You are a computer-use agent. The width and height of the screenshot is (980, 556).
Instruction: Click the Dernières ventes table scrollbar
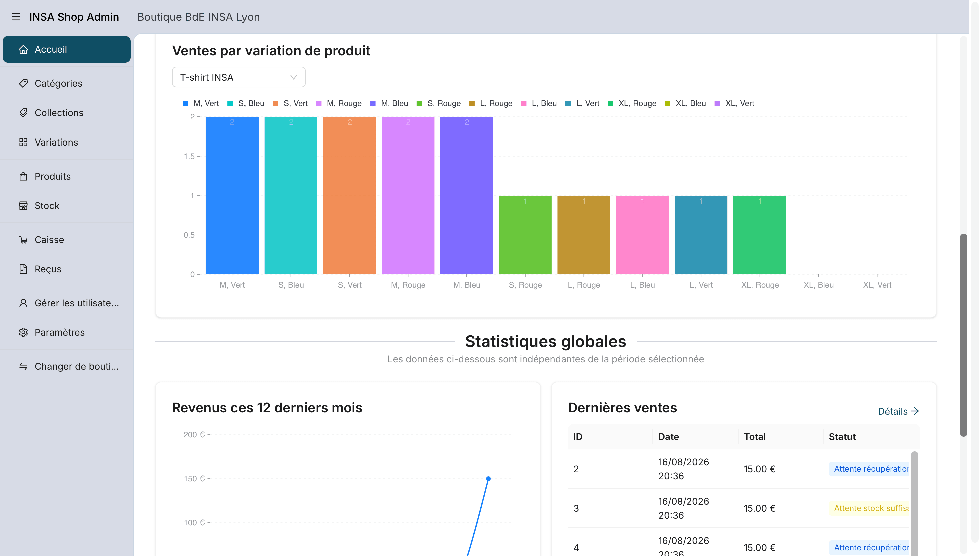[914, 503]
